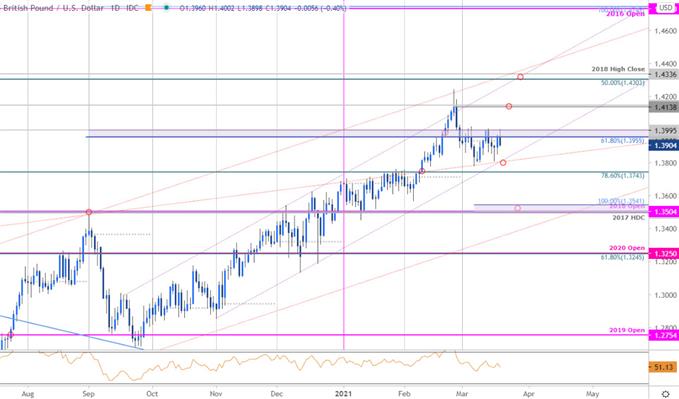
Task: Click the 1.2754 magenta price label
Action: tap(665, 335)
